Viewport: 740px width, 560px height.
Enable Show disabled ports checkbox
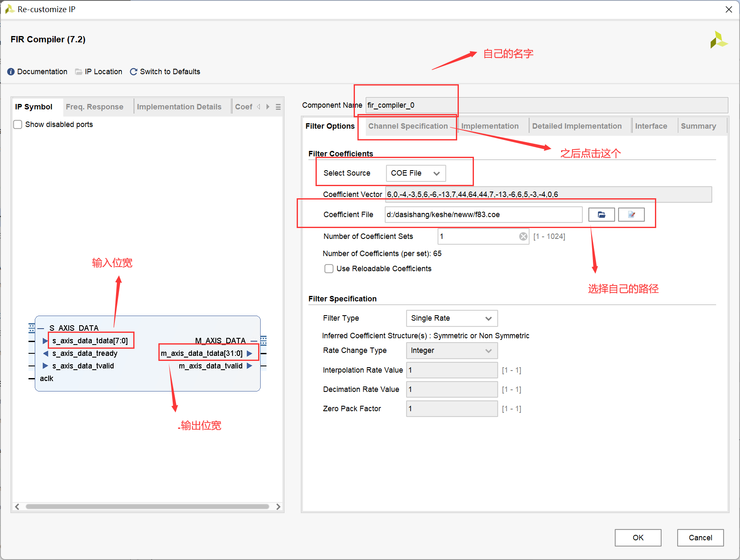[18, 124]
